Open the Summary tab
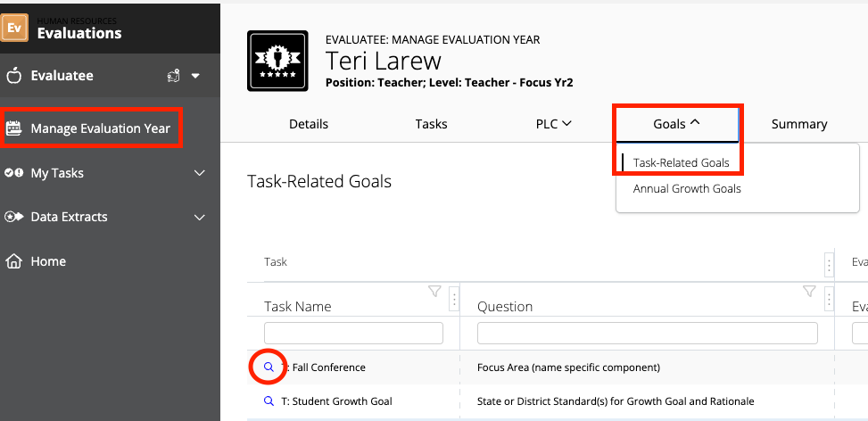This screenshot has width=868, height=421. pyautogui.click(x=799, y=124)
